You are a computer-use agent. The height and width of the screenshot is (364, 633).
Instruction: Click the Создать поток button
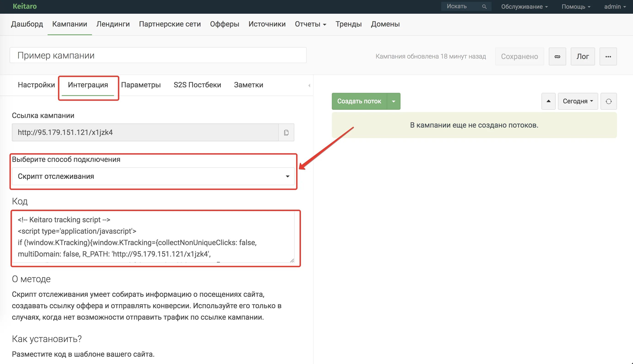coord(359,101)
